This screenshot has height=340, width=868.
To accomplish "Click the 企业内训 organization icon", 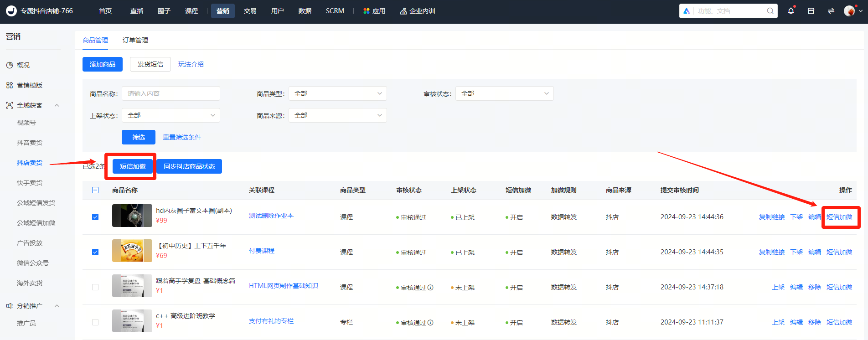I will point(403,11).
